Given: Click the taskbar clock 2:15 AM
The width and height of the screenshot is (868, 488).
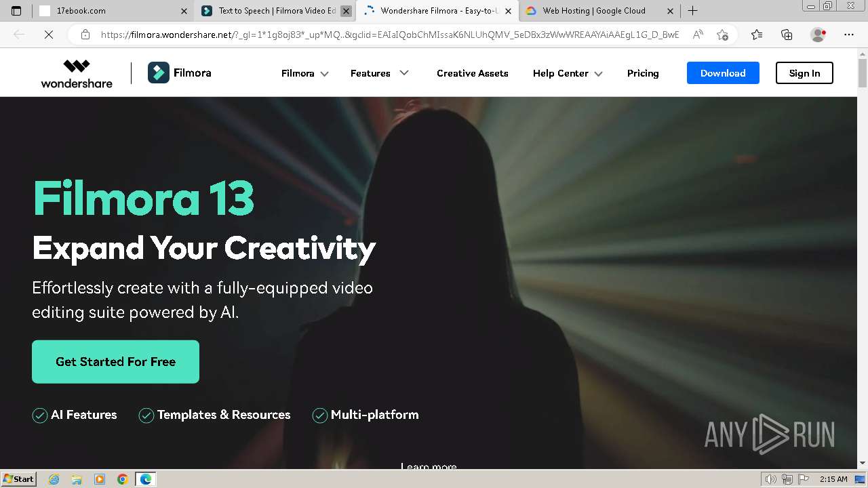Looking at the screenshot, I should (x=833, y=479).
